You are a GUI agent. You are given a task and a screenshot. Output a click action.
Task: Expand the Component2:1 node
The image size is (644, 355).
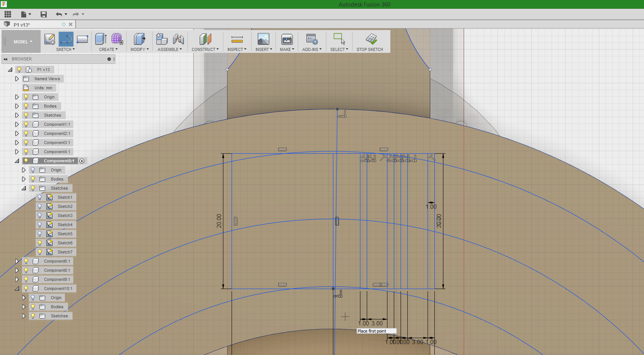click(17, 133)
